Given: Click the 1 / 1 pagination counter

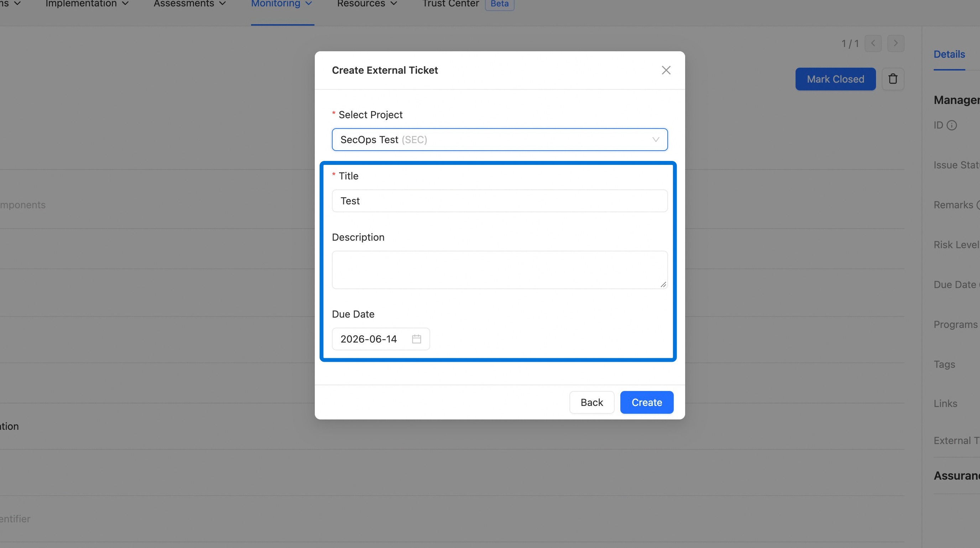Looking at the screenshot, I should pyautogui.click(x=850, y=44).
